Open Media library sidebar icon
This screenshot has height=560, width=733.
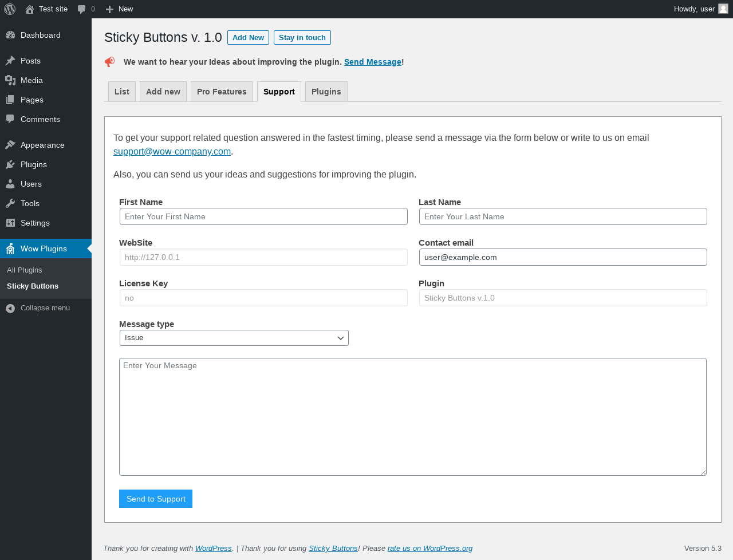click(x=10, y=80)
